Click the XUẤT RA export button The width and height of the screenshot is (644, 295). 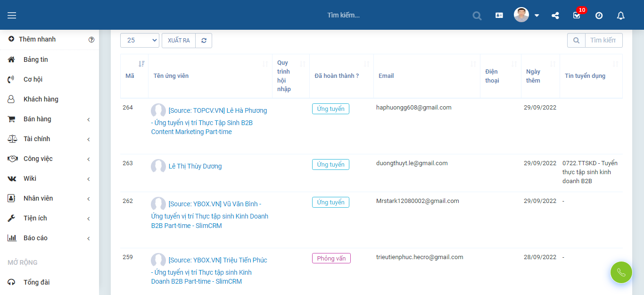coord(179,40)
